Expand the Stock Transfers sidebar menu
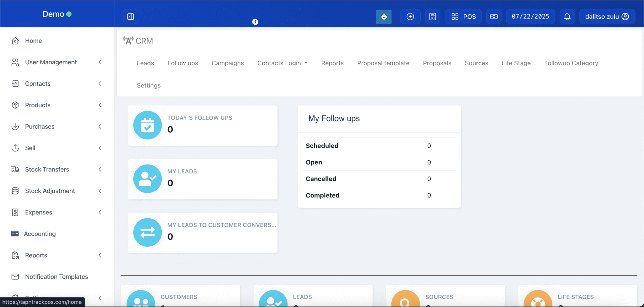The image size is (644, 307). click(47, 169)
